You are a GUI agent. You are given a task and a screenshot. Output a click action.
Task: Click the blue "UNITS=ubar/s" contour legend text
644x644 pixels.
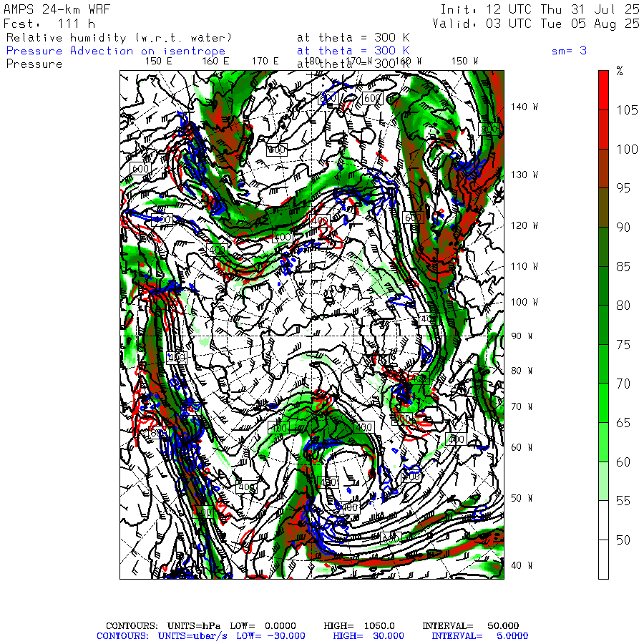click(x=192, y=636)
